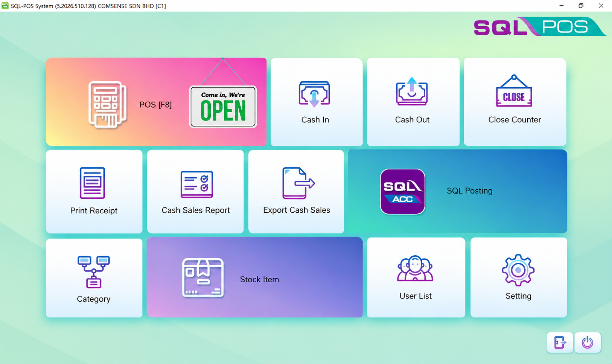Click the Export Cash Sales file icon

298,183
